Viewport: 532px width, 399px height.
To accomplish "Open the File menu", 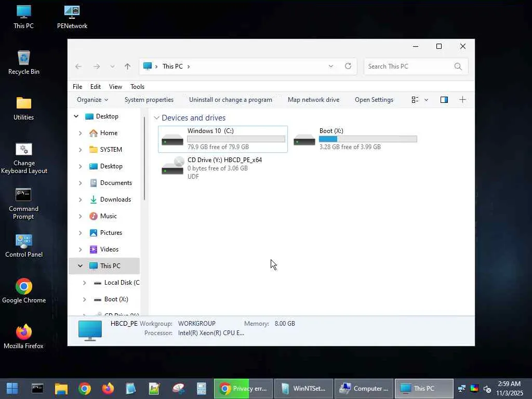I will [x=77, y=87].
